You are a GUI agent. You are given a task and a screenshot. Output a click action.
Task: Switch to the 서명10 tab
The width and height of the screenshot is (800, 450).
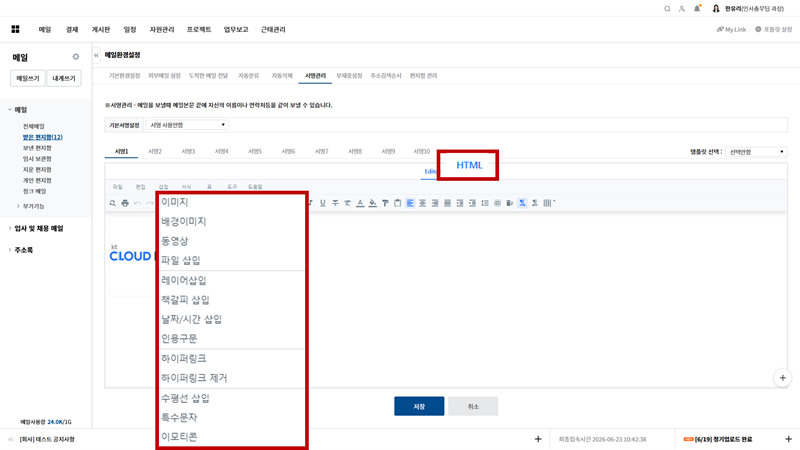(421, 152)
